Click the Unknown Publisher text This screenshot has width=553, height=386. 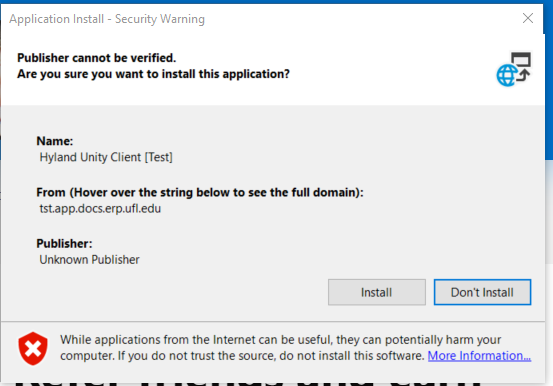point(89,260)
